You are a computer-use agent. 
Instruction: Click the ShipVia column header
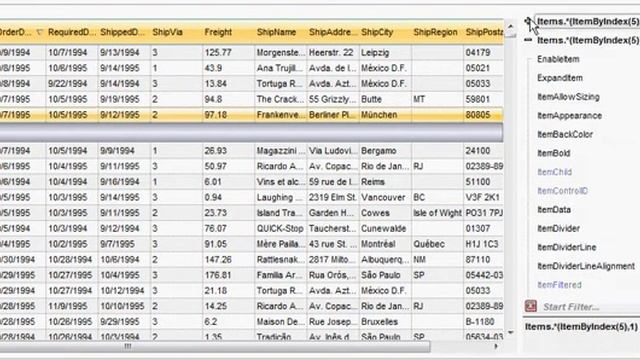176,32
